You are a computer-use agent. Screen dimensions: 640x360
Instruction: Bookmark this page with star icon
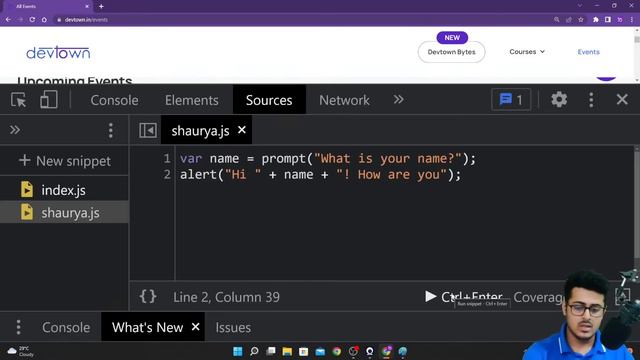pos(581,20)
